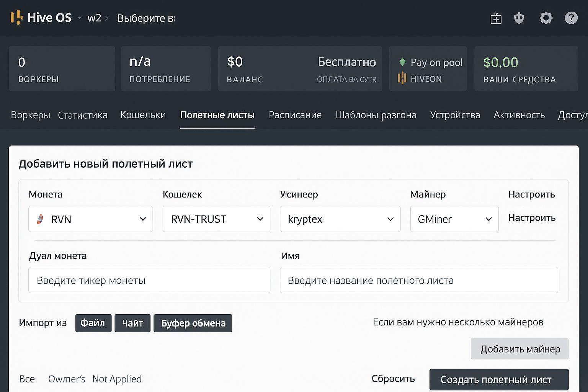Click the HIVEON pool logo icon
Screen dimensions: 588x392
pos(402,79)
